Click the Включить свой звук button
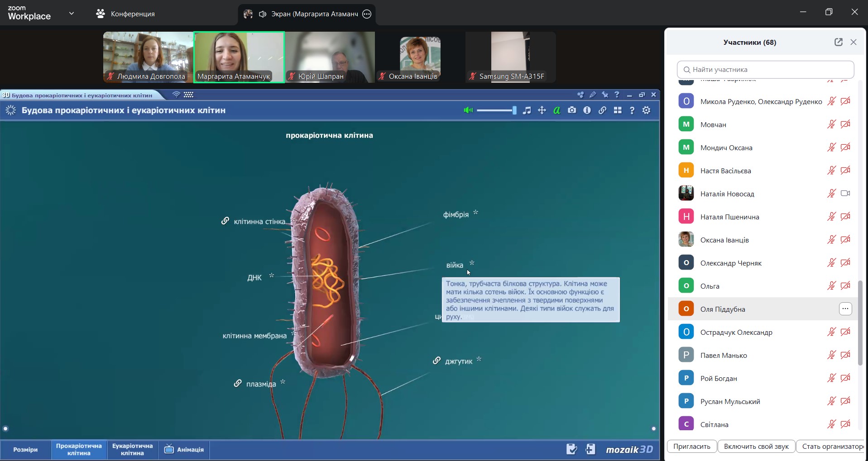 pyautogui.click(x=756, y=447)
